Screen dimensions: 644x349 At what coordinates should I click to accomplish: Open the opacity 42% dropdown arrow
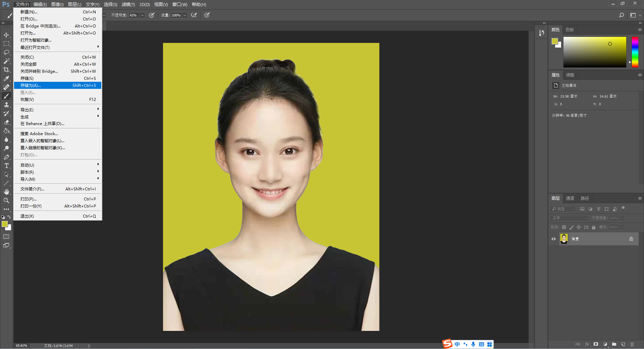pyautogui.click(x=142, y=15)
